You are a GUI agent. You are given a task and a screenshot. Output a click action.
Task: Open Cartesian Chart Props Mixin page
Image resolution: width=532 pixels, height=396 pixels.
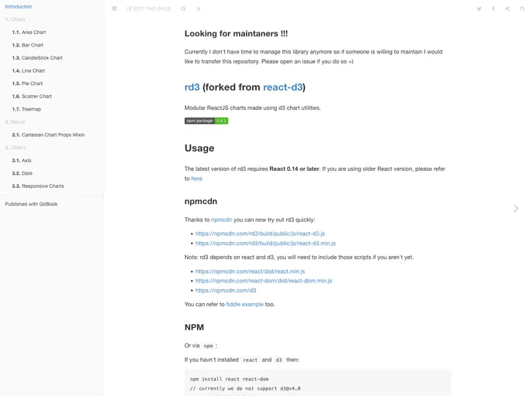53,135
